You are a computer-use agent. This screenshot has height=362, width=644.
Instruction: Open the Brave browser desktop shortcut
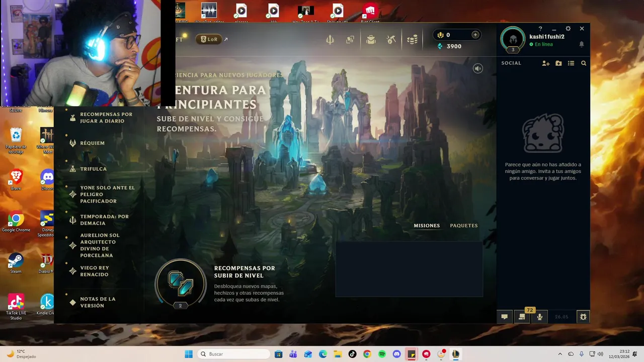click(x=16, y=180)
